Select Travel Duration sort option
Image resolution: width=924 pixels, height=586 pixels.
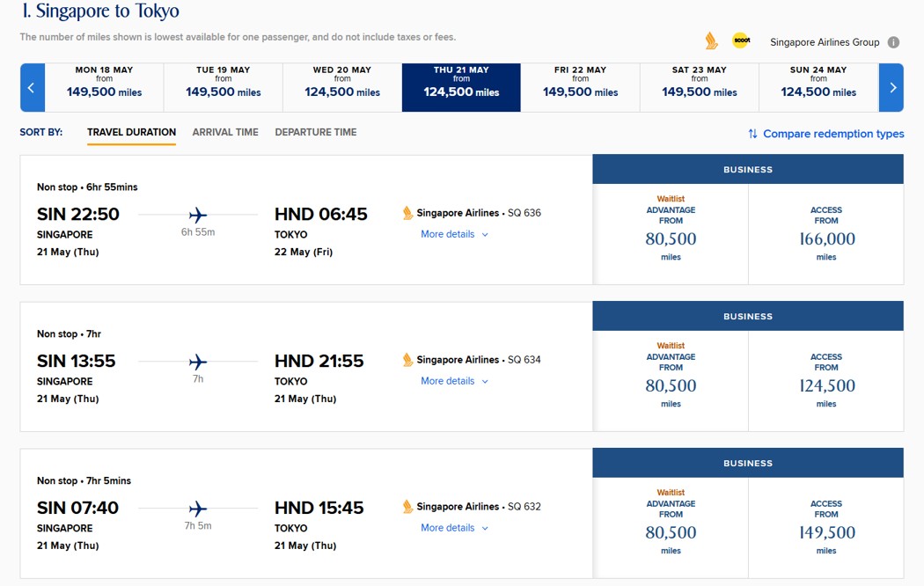(131, 132)
